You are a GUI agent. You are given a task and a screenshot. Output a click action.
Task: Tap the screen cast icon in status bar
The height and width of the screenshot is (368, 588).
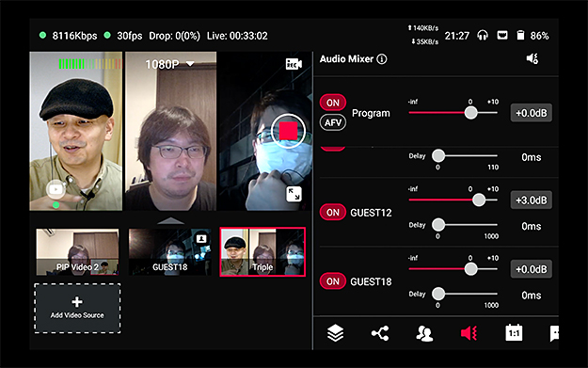click(502, 35)
